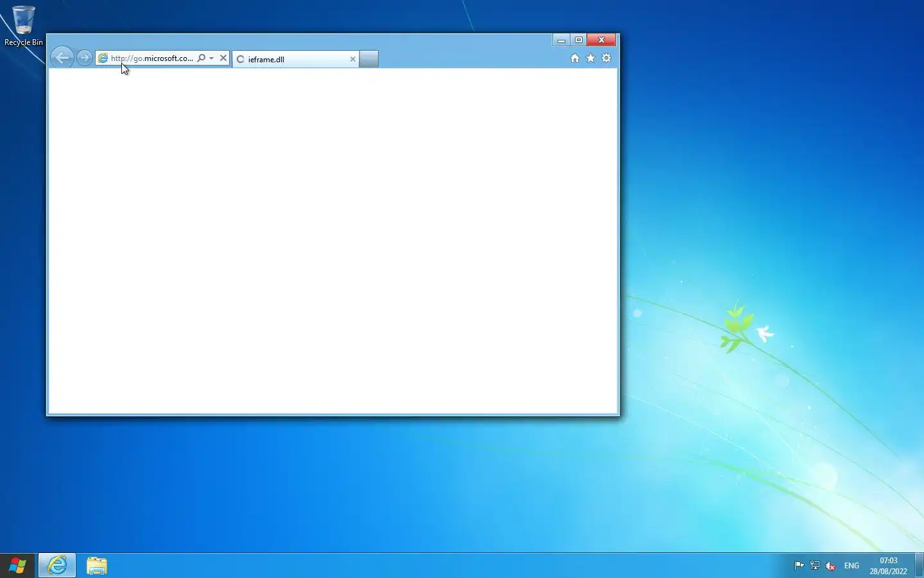The height and width of the screenshot is (578, 924).
Task: Click the Internet Explorer page icon in address bar
Action: coord(103,58)
